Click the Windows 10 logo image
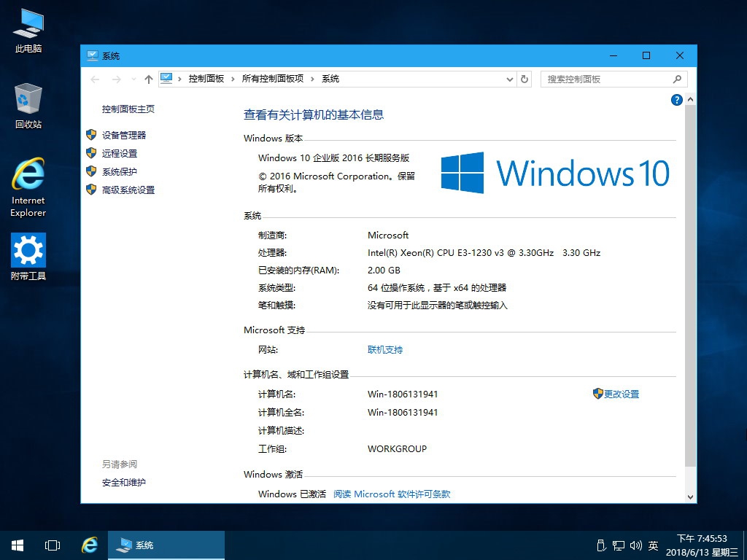 555,173
